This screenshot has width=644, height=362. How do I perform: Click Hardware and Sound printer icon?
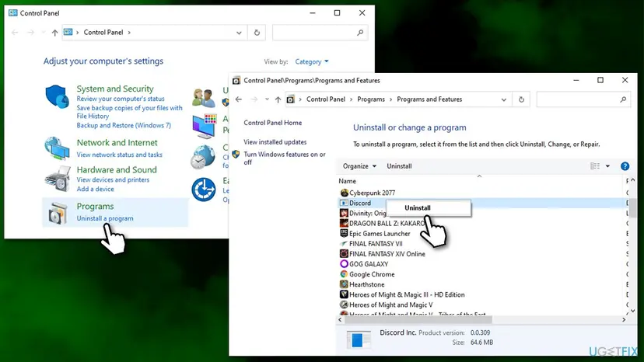coord(58,179)
